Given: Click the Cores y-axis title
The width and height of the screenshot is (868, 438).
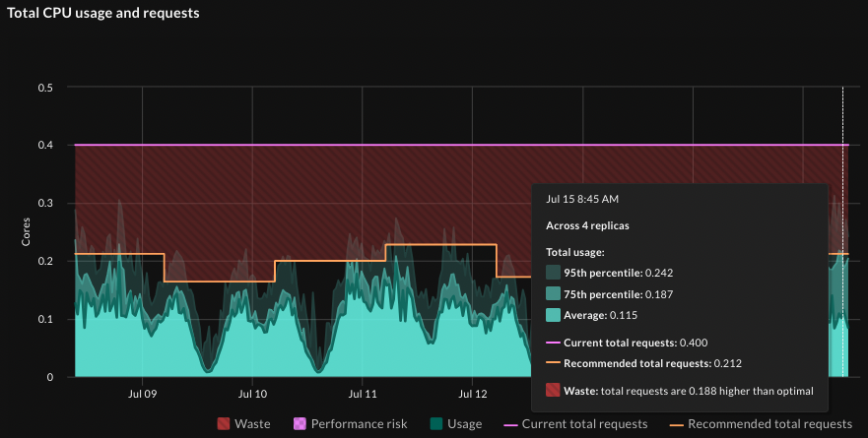Looking at the screenshot, I should [26, 232].
